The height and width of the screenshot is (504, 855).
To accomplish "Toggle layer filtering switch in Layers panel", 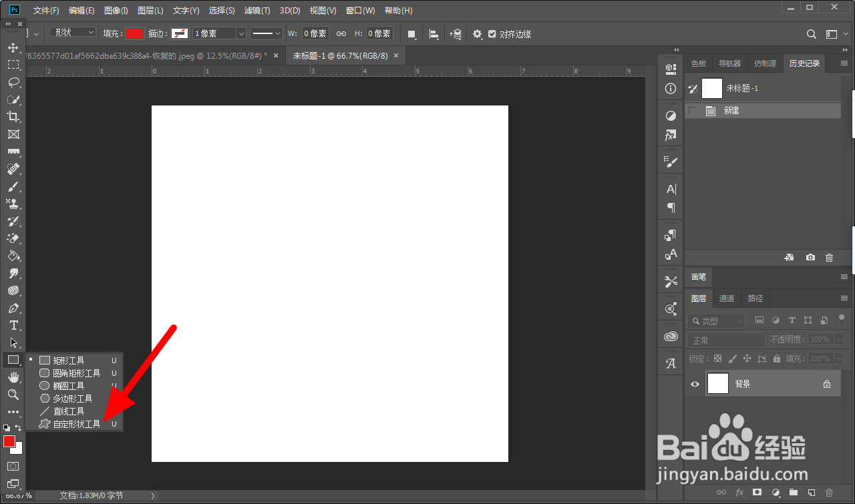I will click(x=842, y=318).
